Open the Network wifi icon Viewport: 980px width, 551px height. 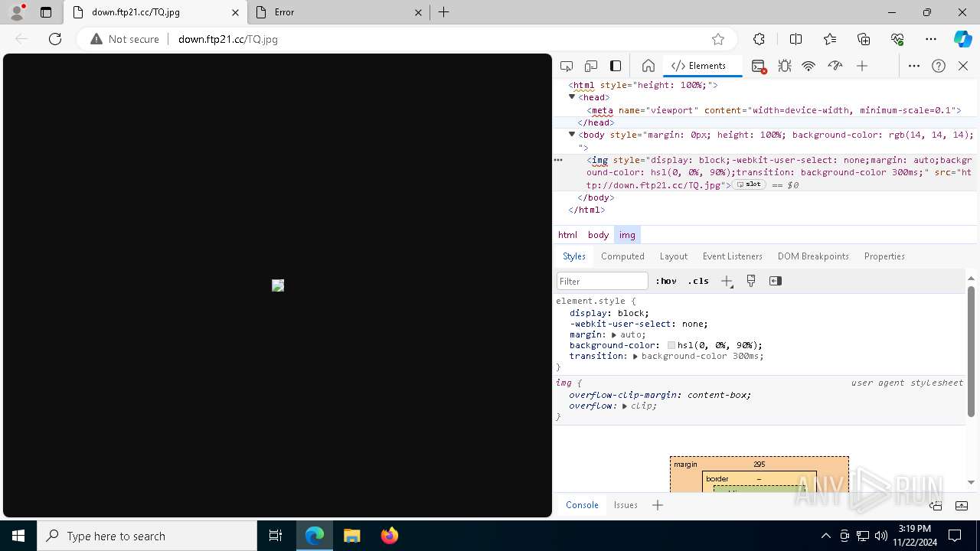click(x=808, y=66)
